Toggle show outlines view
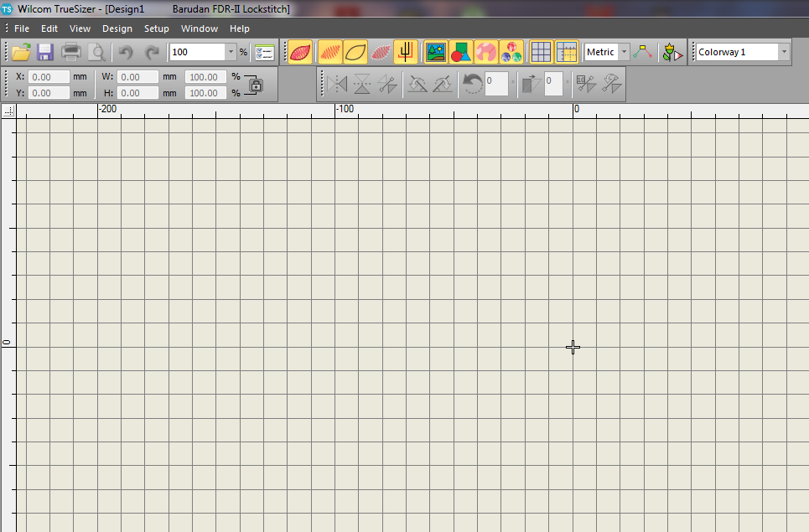Screen dimensions: 809x532 (355, 52)
